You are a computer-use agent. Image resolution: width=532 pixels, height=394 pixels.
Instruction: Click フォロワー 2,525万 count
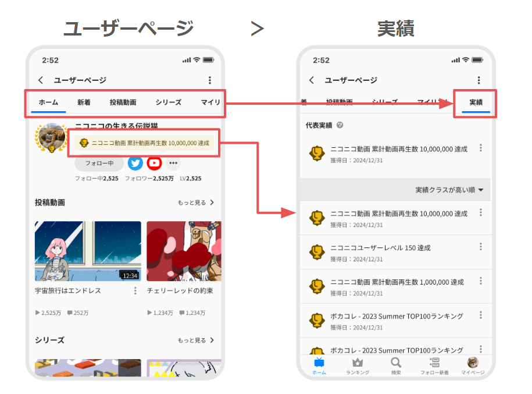coord(149,178)
